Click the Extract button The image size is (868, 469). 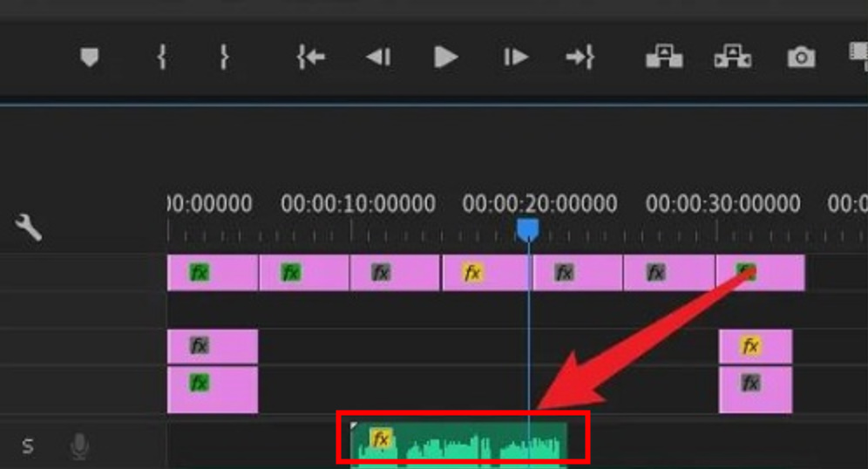click(732, 58)
